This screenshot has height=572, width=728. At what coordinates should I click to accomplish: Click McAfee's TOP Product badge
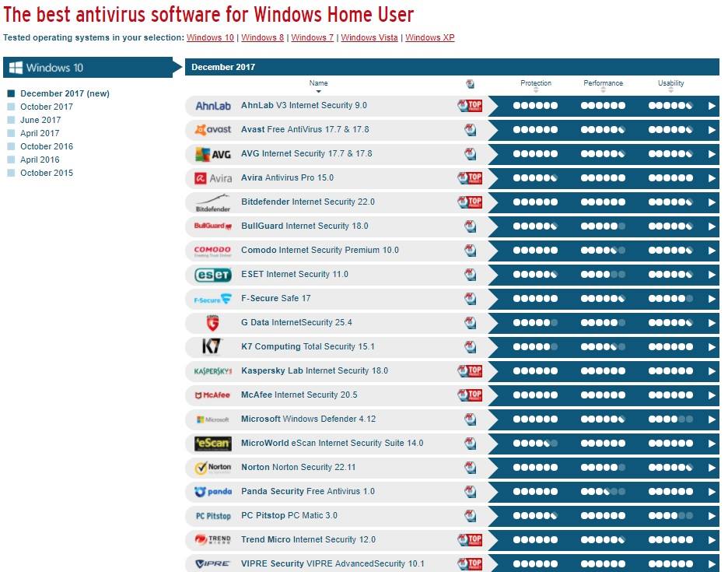(470, 395)
